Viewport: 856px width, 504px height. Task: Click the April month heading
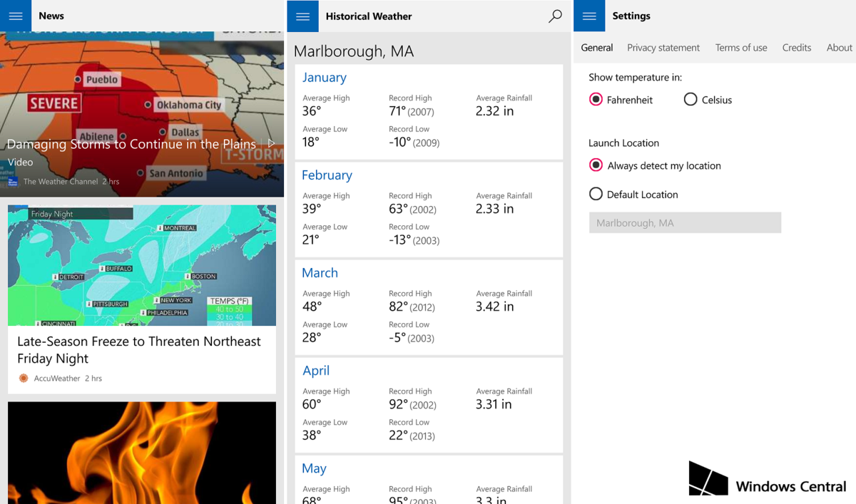coord(315,370)
